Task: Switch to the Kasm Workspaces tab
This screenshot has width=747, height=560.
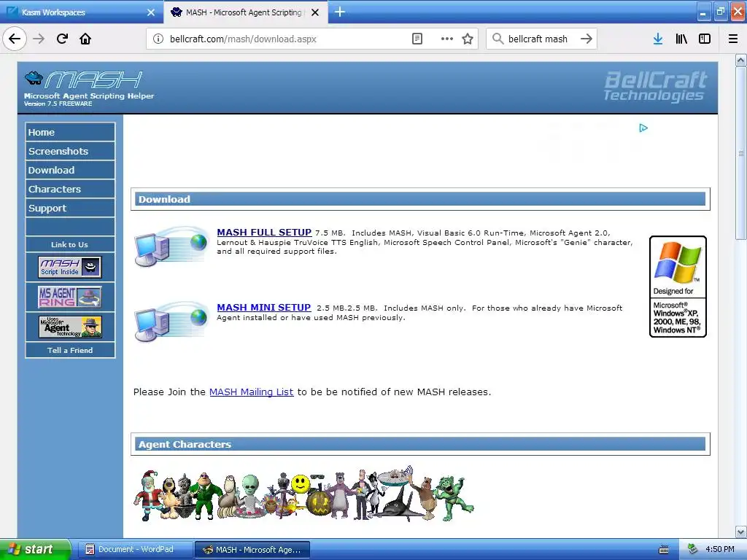Action: (82, 12)
